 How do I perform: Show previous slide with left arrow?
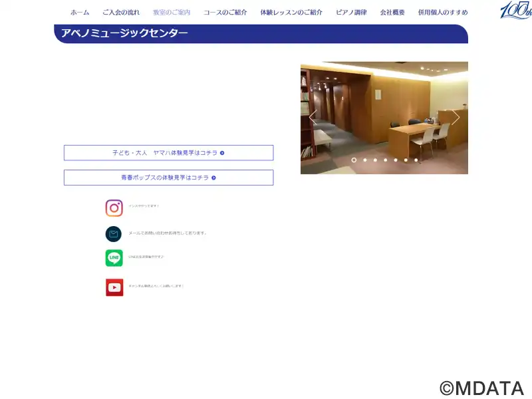pos(313,118)
